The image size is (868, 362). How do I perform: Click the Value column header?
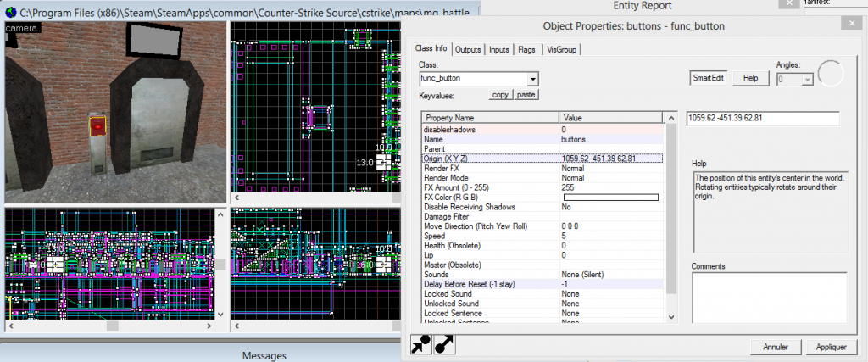click(611, 118)
